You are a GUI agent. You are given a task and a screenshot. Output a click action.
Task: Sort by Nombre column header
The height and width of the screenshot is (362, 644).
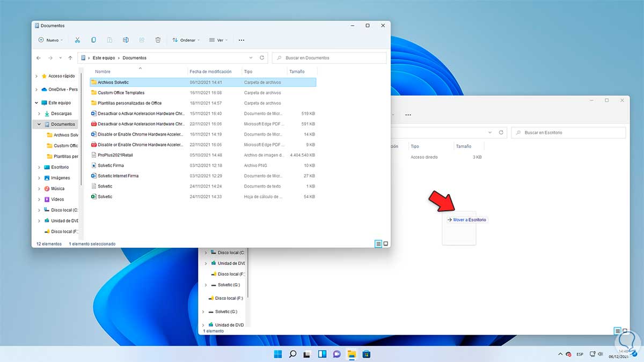(103, 72)
